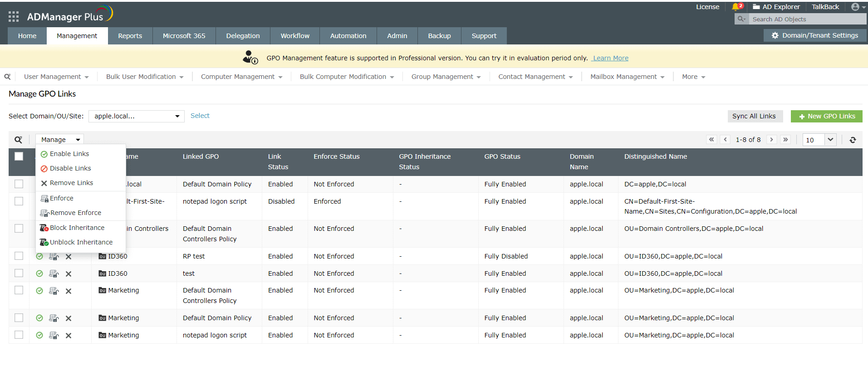Image resolution: width=868 pixels, height=366 pixels.
Task: Remove Marketing Default Domain Controllers Policy link
Action: click(x=69, y=291)
